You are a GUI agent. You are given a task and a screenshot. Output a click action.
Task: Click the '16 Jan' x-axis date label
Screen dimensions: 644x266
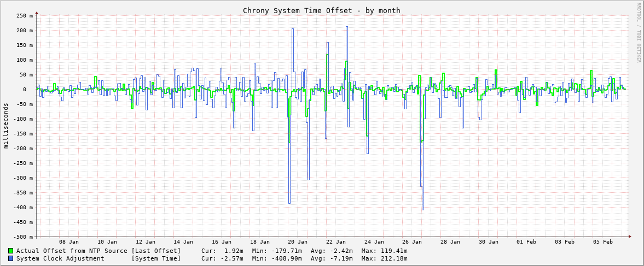222,242
